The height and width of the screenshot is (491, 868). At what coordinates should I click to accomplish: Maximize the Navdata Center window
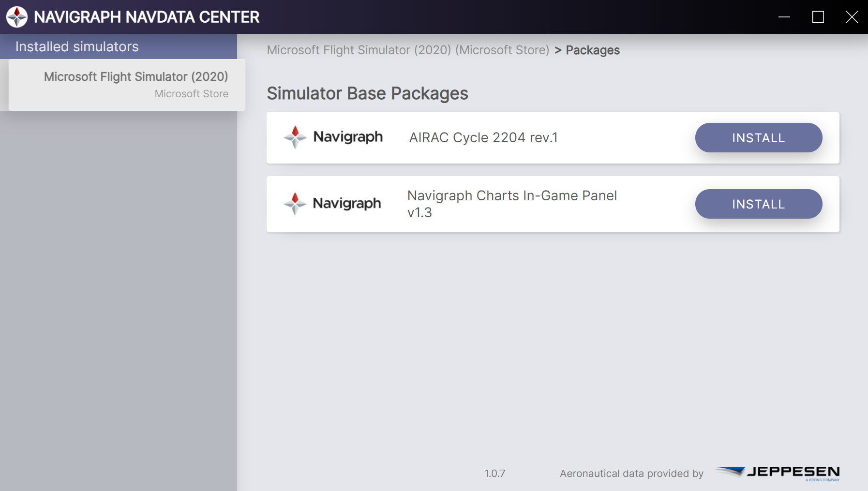click(x=818, y=17)
